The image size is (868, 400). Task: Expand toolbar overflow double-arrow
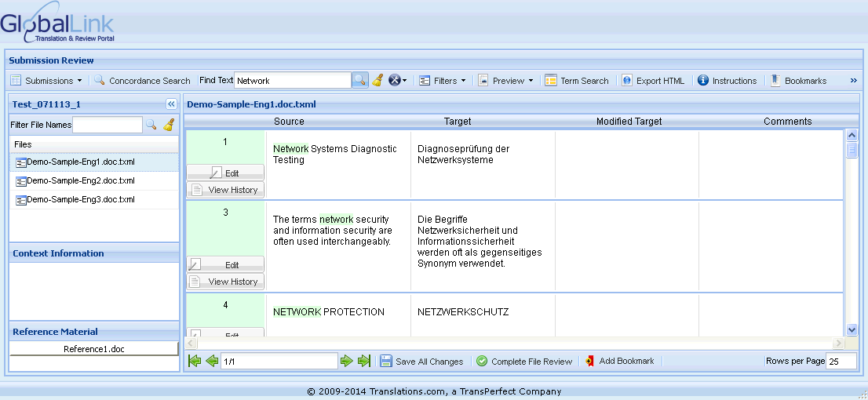coord(854,81)
